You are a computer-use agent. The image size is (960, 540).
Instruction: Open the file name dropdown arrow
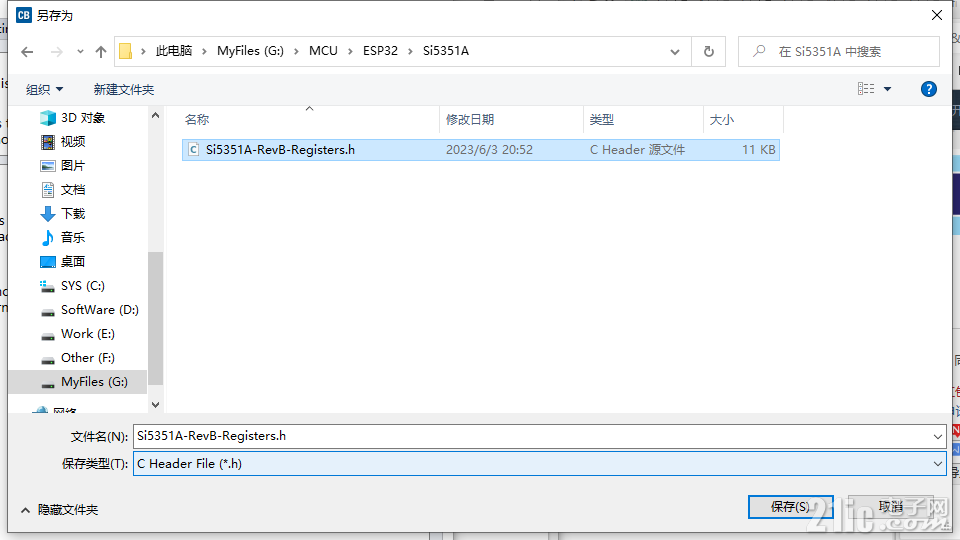point(937,437)
